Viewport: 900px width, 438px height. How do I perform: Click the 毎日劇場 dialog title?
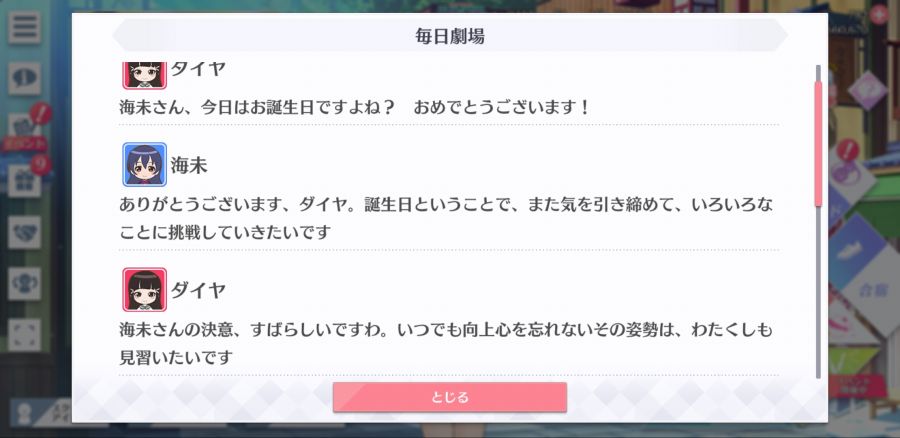pyautogui.click(x=449, y=36)
